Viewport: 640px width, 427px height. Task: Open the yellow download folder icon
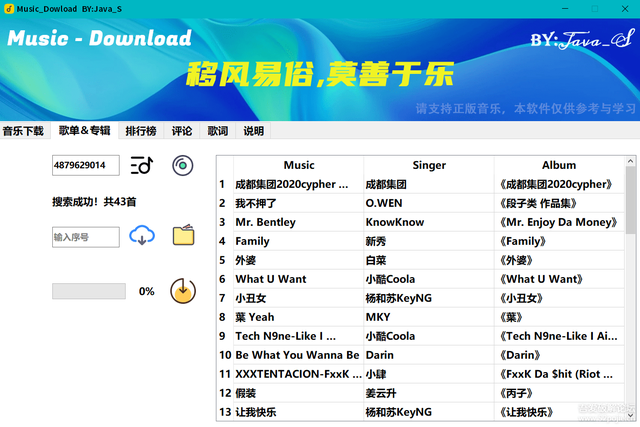[x=183, y=235]
